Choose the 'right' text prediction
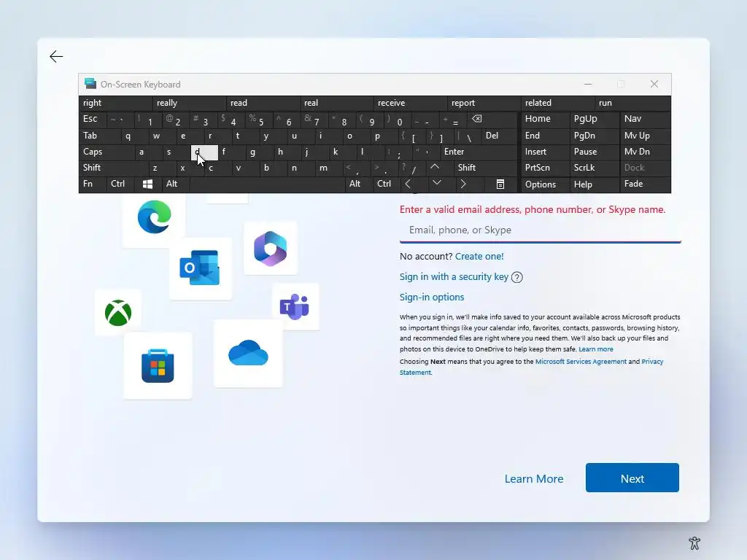Screen dimensions: 747x560 click(x=115, y=103)
